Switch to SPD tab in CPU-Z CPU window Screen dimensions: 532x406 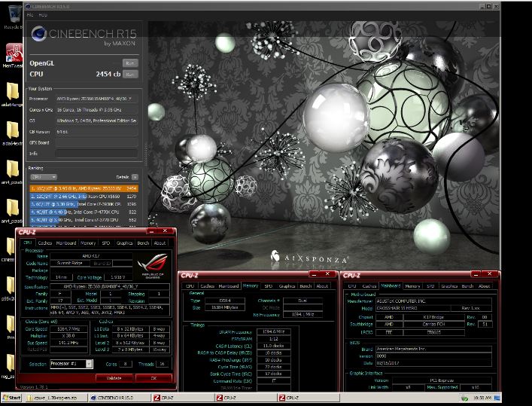[x=106, y=243]
